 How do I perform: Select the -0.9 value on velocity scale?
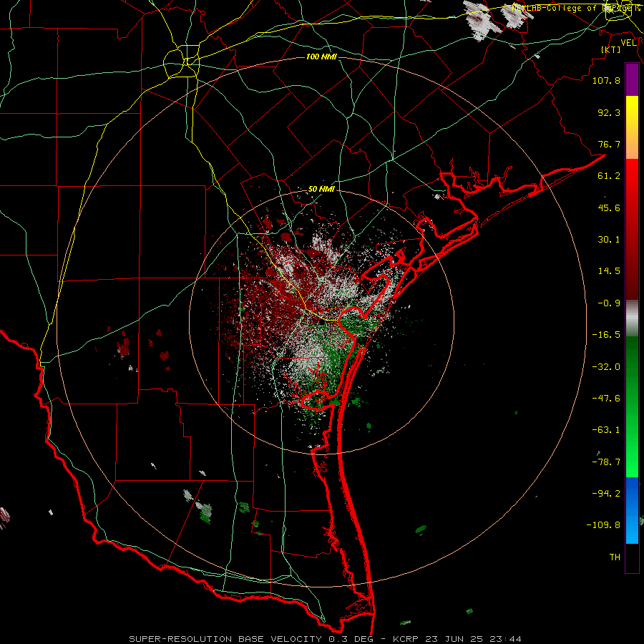click(609, 303)
